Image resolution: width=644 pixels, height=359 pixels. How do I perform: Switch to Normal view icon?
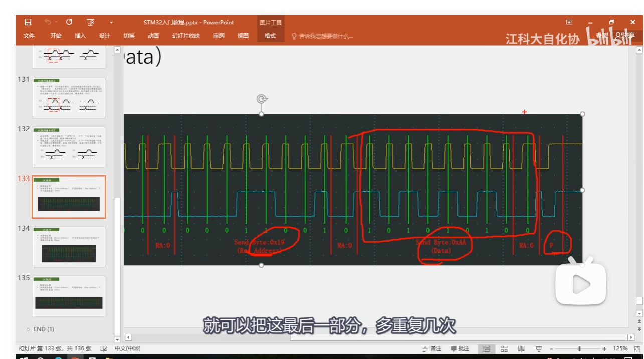click(x=487, y=348)
